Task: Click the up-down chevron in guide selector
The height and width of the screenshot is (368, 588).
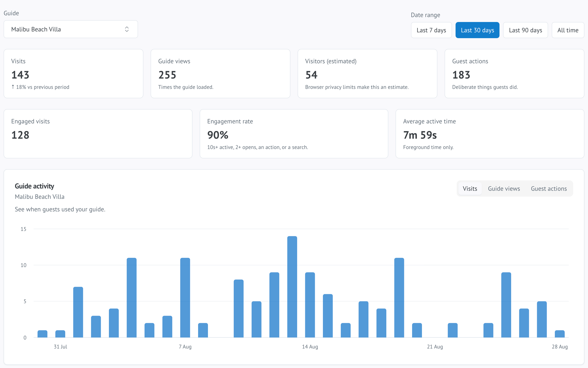Action: [127, 29]
